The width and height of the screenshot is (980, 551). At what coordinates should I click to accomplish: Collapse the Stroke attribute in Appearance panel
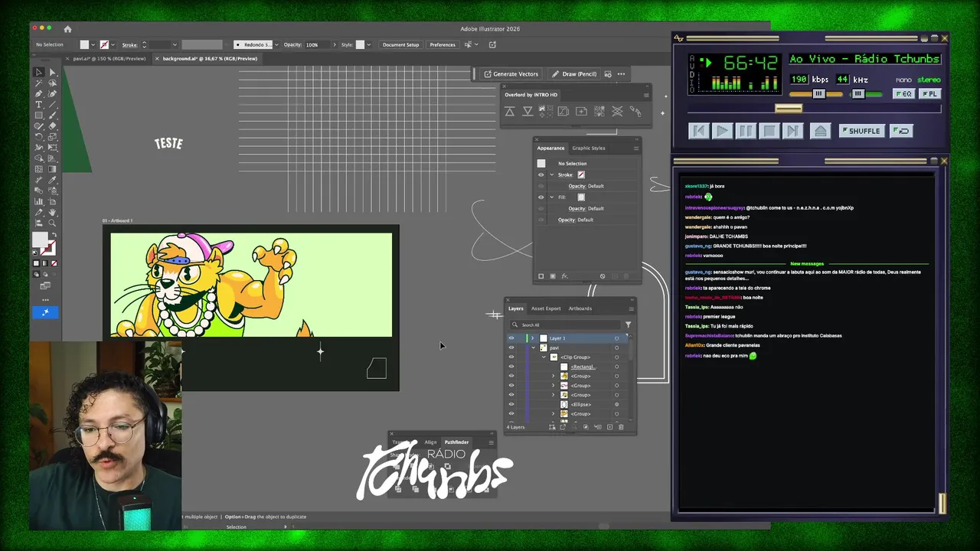click(x=551, y=174)
